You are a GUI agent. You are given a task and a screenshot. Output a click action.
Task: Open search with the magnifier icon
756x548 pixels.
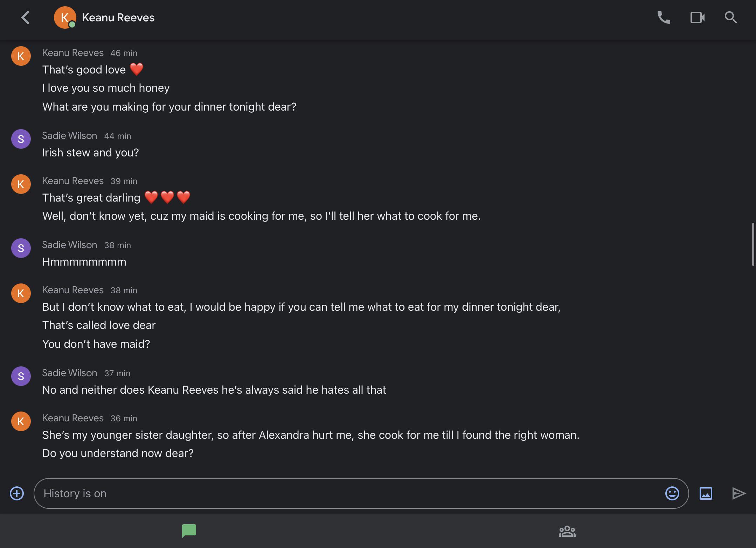point(730,17)
